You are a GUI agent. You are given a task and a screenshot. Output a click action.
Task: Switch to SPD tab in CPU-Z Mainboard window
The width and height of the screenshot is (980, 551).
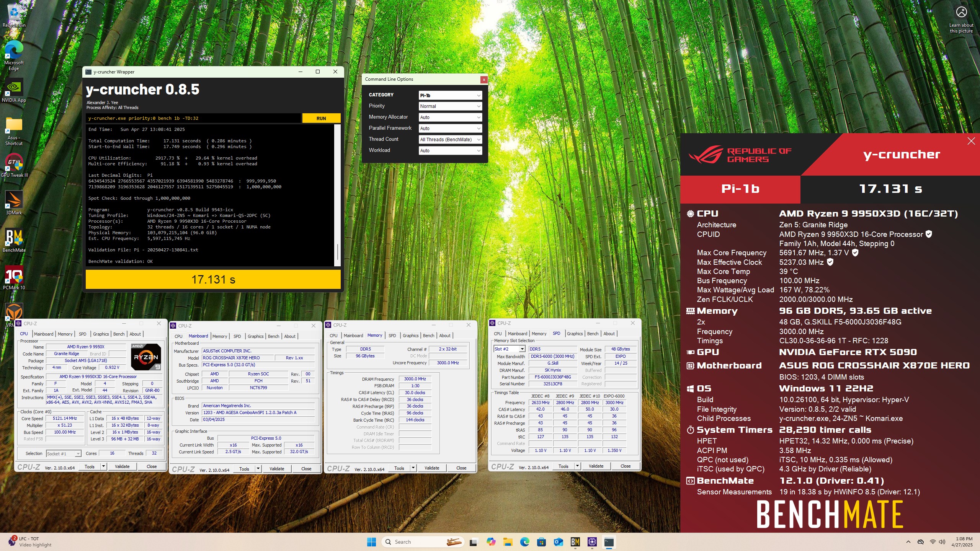(237, 336)
